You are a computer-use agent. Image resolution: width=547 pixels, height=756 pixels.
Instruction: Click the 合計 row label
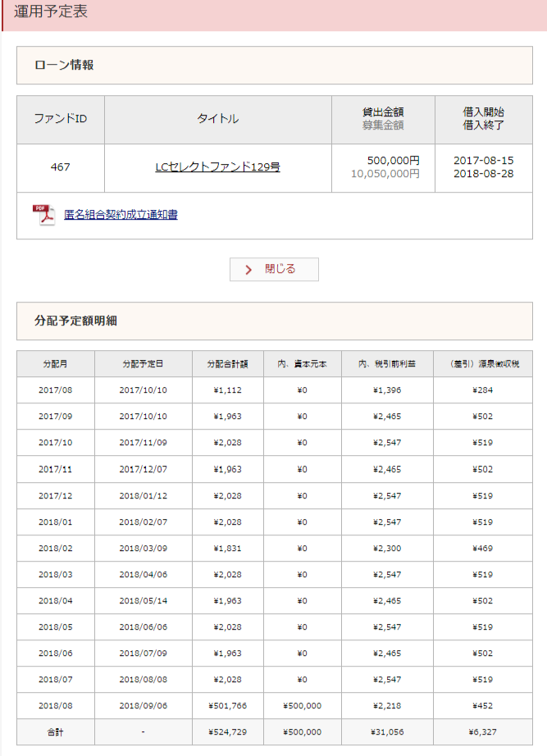(56, 731)
